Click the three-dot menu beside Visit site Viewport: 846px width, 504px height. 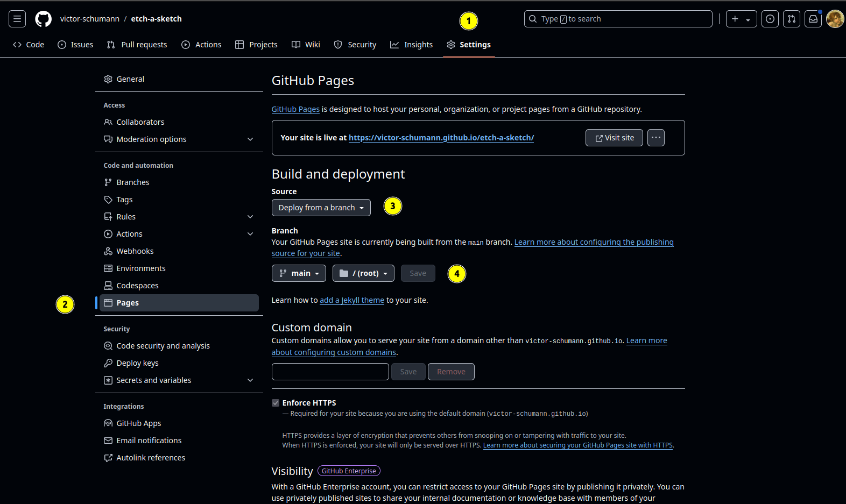tap(655, 138)
